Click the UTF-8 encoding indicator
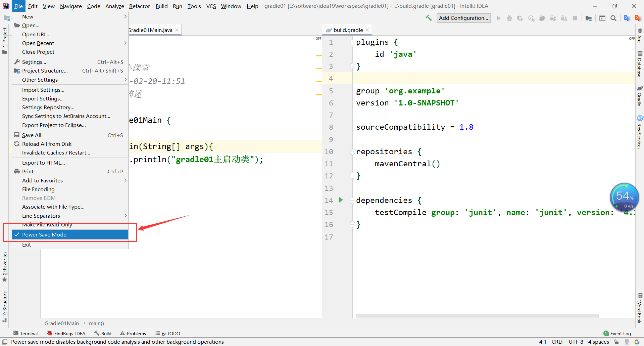Image resolution: width=644 pixels, height=346 pixels. coord(576,342)
